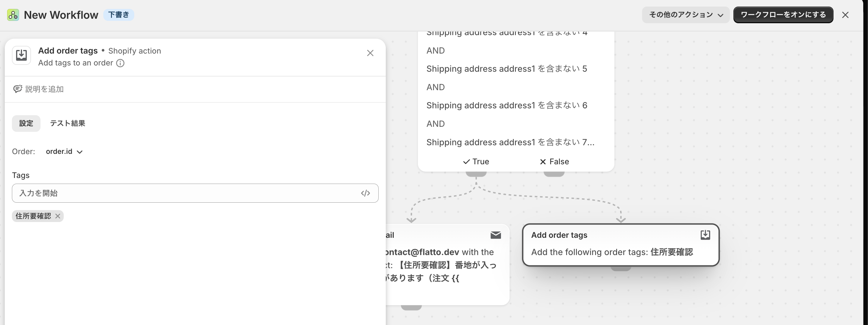The height and width of the screenshot is (325, 868).
Task: Open the code variable picker in Tags field
Action: pos(365,193)
